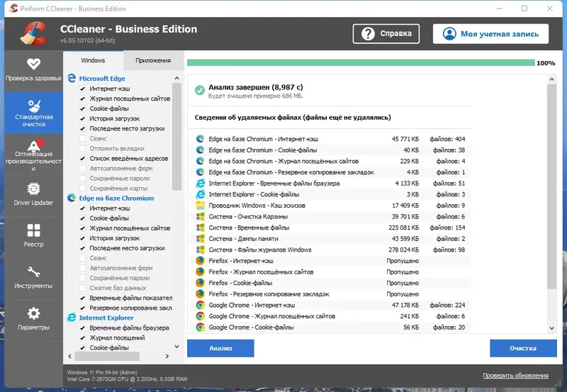Click up arrow of cleaner tree scrollbar
This screenshot has height=392, width=567.
click(x=176, y=78)
